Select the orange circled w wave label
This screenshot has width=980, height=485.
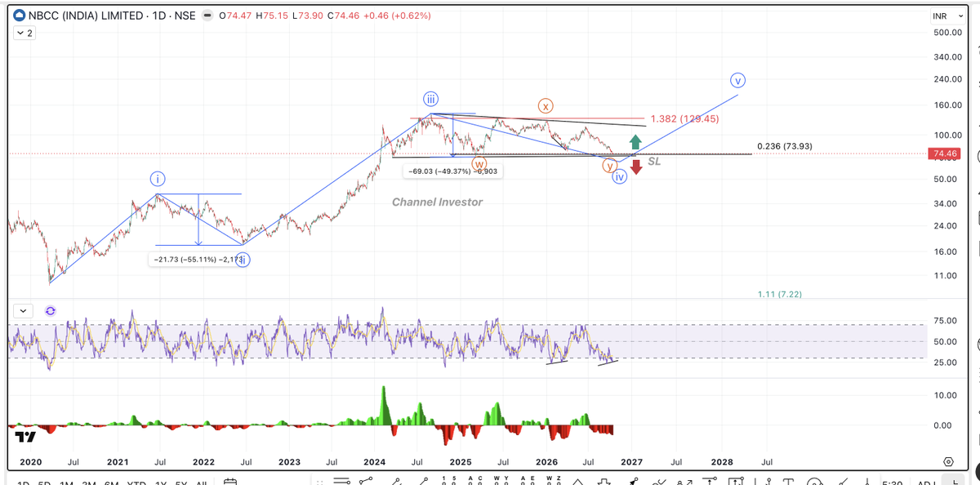(x=479, y=165)
